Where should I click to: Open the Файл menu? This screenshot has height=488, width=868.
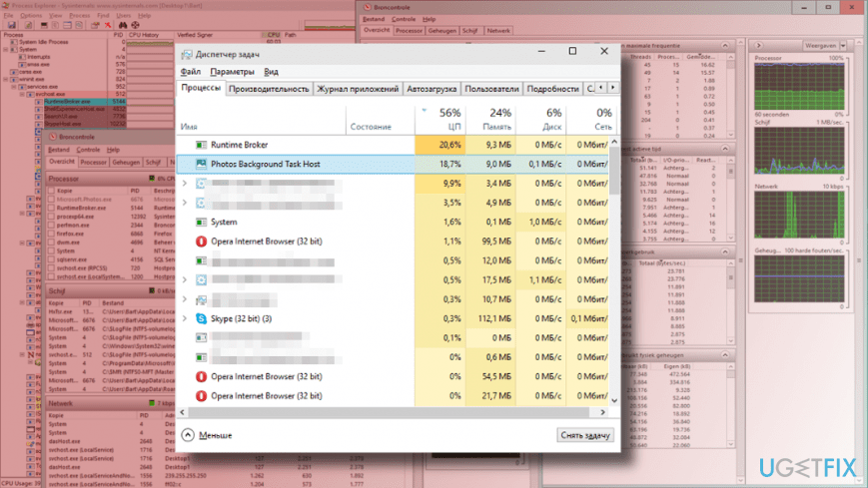tap(191, 72)
